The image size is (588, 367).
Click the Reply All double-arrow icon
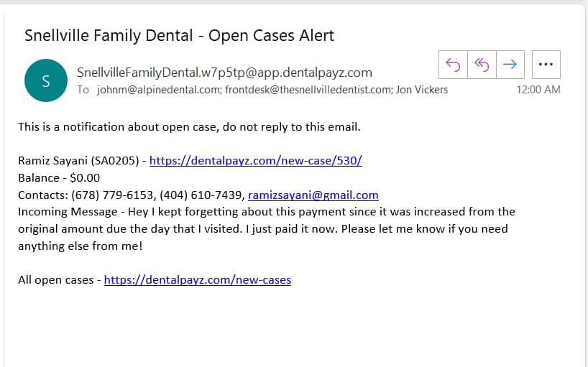click(x=482, y=65)
